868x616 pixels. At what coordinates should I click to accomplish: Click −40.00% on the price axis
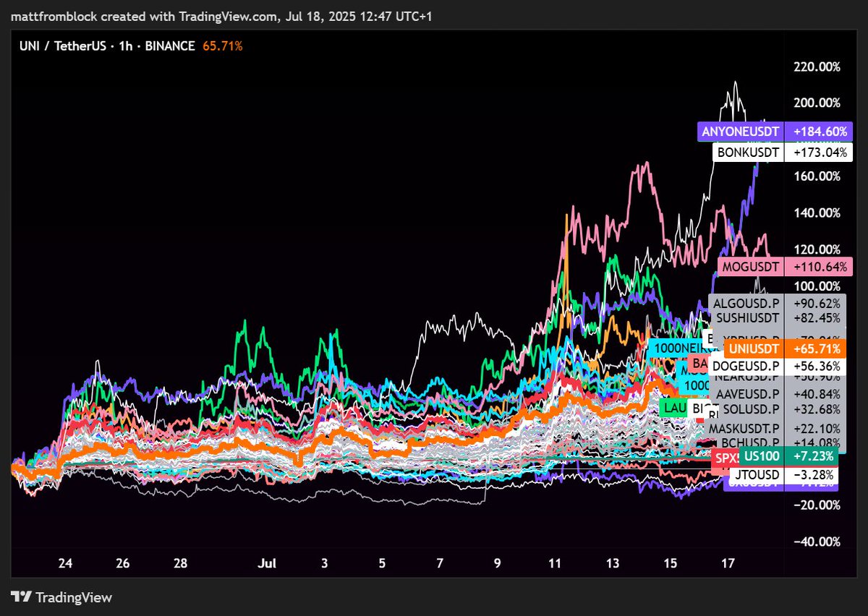815,542
